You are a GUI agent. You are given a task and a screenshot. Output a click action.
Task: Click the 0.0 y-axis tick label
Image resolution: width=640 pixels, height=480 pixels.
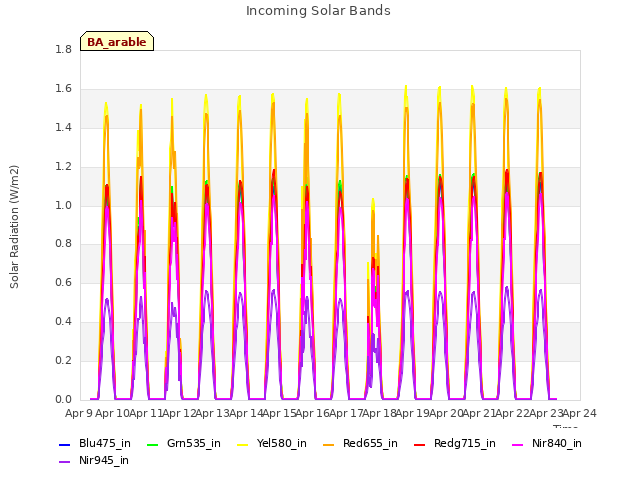coord(63,400)
